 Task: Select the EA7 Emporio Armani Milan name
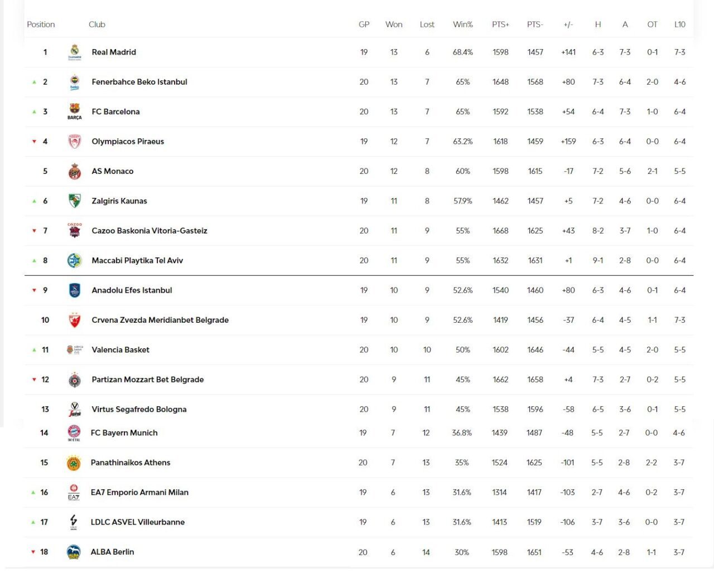(139, 492)
